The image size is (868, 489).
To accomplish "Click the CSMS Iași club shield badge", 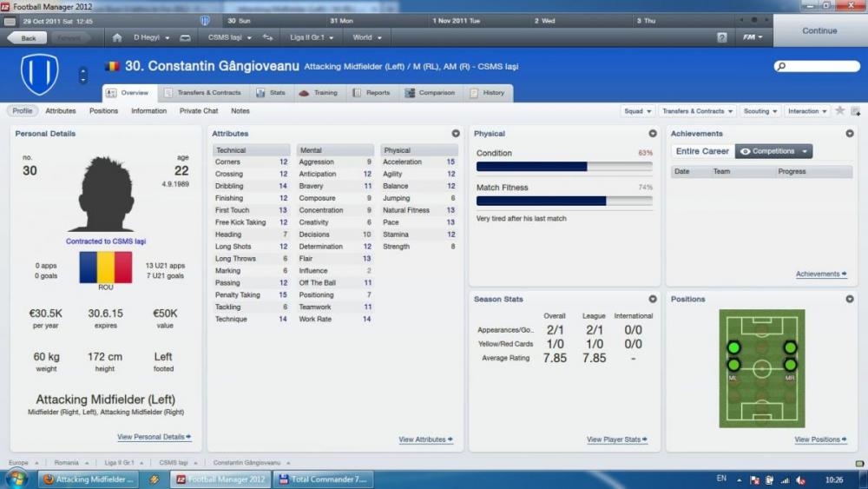I will (x=40, y=74).
